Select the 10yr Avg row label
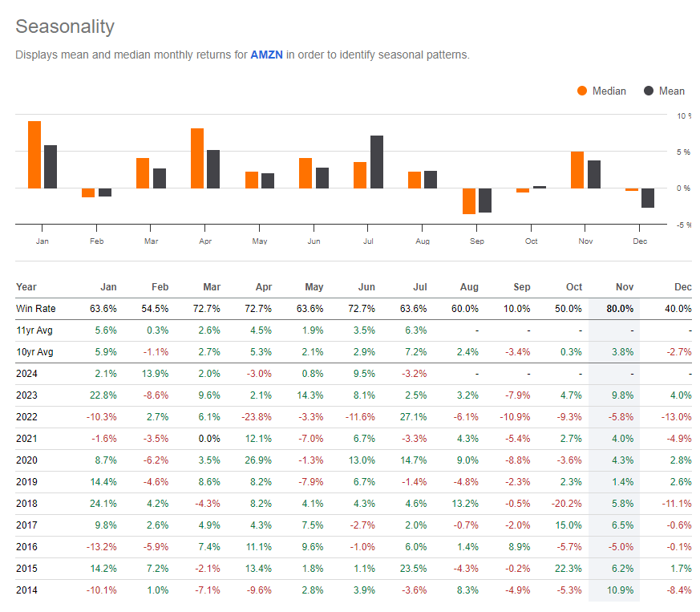Image resolution: width=700 pixels, height=612 pixels. (34, 351)
